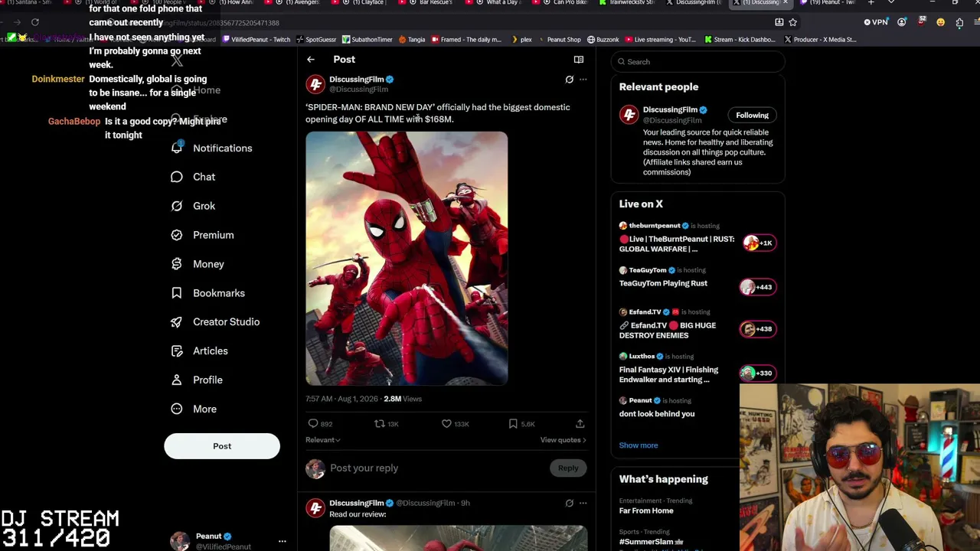Open Peanut's dont look behind you stream

coord(697,408)
